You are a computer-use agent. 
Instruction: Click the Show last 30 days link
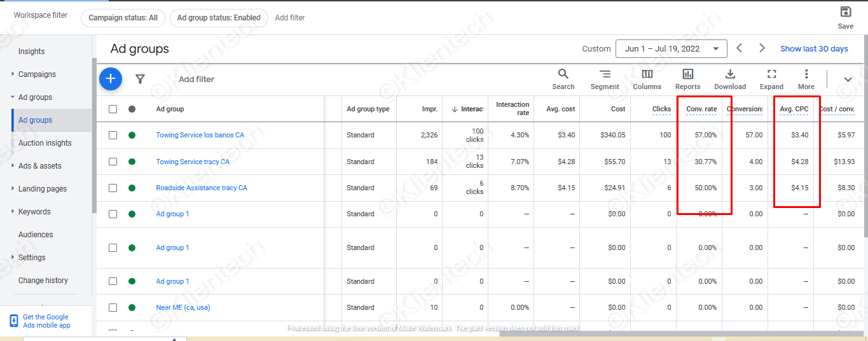point(814,48)
